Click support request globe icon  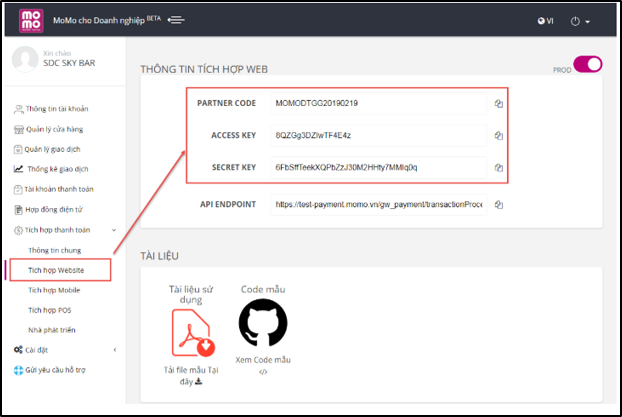(18, 371)
